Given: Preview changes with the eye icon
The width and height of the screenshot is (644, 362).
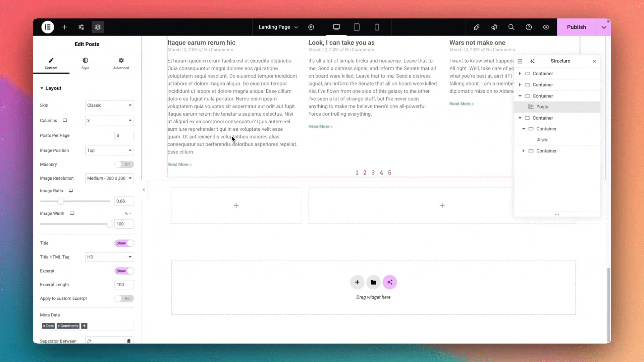Looking at the screenshot, I should 546,27.
